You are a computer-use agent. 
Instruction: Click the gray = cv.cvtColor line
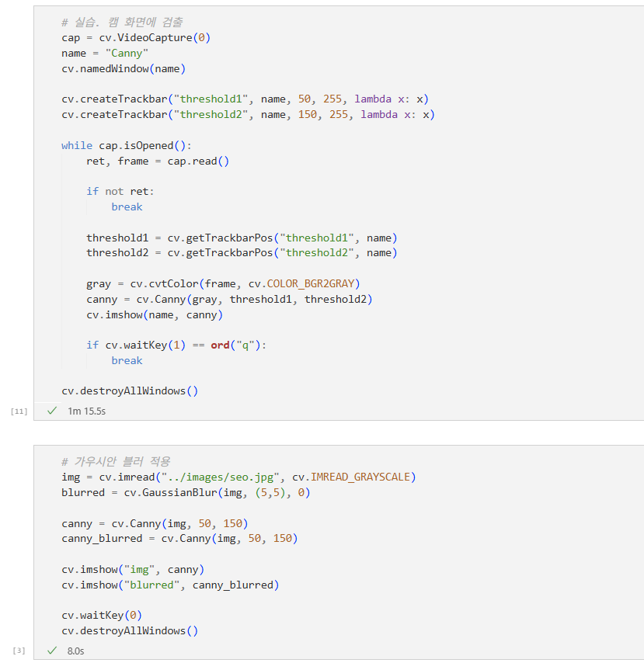(223, 283)
